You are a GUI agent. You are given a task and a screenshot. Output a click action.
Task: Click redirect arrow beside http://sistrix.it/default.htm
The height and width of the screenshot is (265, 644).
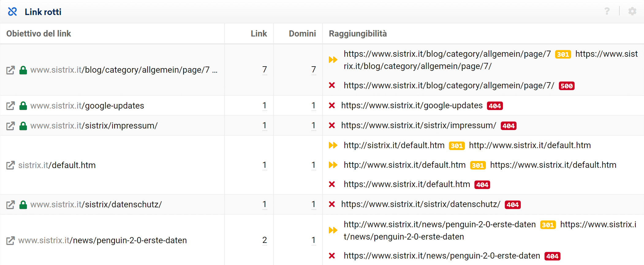(333, 145)
